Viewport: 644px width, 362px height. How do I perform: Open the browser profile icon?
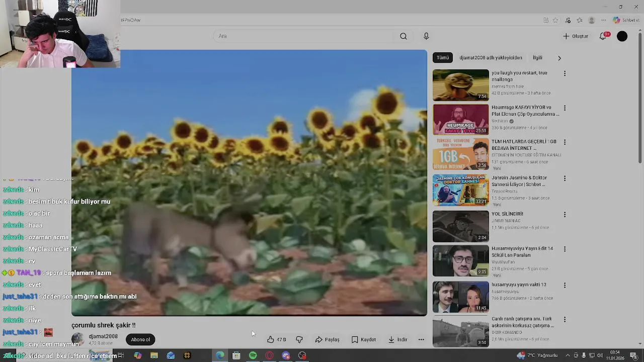pyautogui.click(x=592, y=20)
